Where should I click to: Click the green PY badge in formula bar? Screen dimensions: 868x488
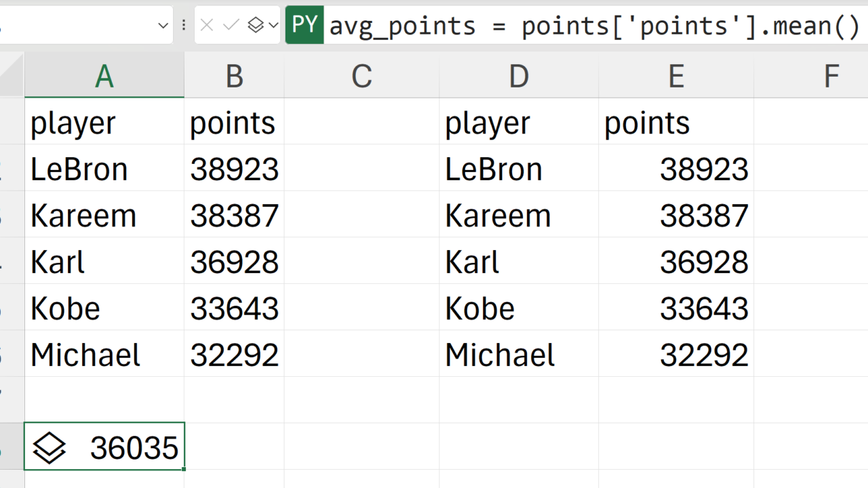pos(304,25)
